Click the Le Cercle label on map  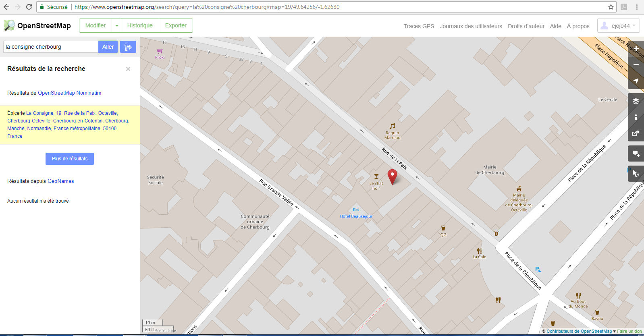tap(608, 100)
